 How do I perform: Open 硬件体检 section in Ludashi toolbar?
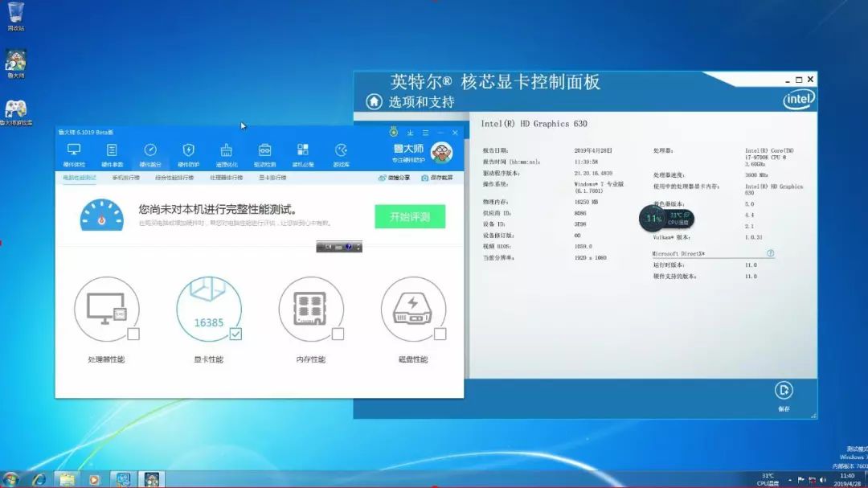[x=74, y=154]
